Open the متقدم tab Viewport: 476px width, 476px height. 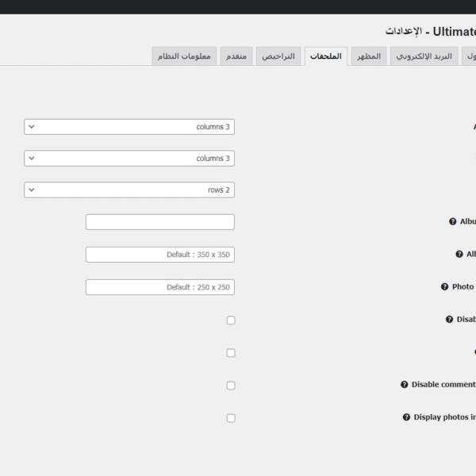pos(237,57)
